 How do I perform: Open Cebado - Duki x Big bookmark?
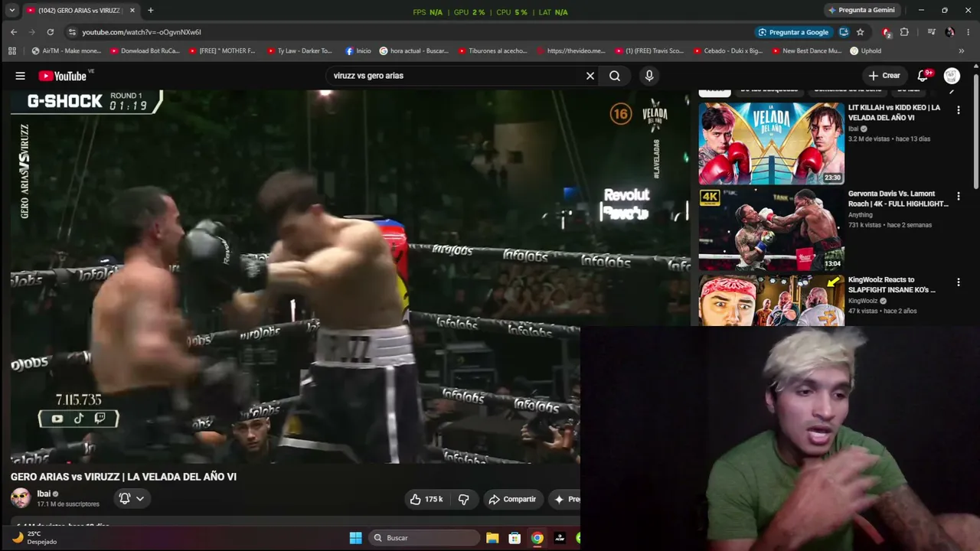coord(728,51)
